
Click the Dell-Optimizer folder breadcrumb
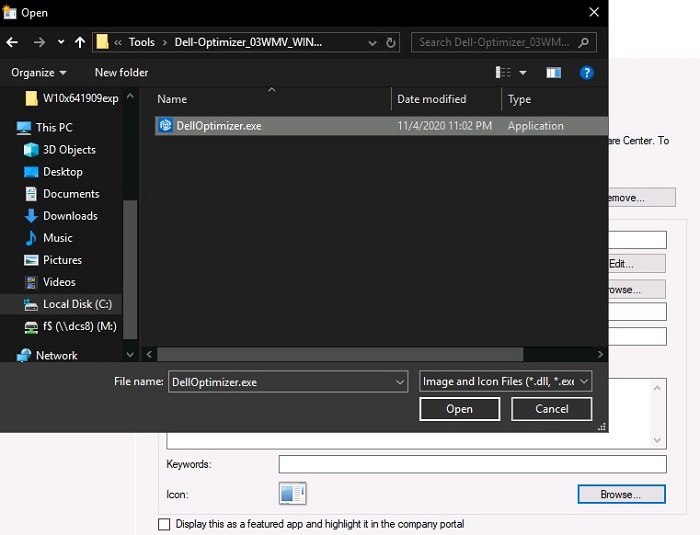point(248,42)
